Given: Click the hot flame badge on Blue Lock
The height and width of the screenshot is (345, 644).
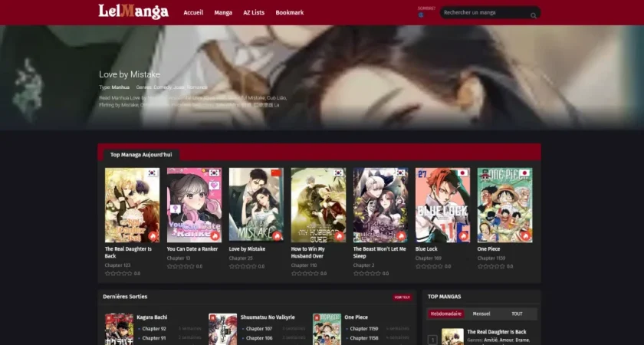Looking at the screenshot, I should pos(463,236).
